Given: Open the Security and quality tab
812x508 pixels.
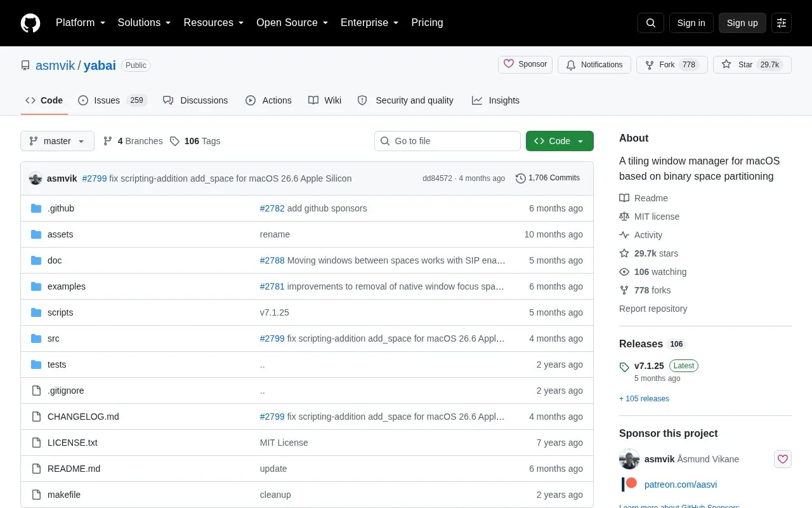Looking at the screenshot, I should (x=405, y=100).
